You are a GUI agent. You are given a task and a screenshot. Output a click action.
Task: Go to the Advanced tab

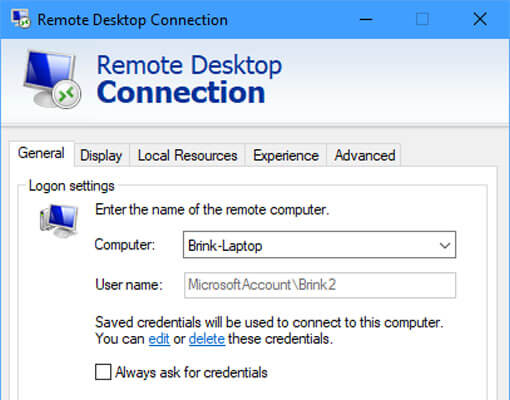[365, 155]
